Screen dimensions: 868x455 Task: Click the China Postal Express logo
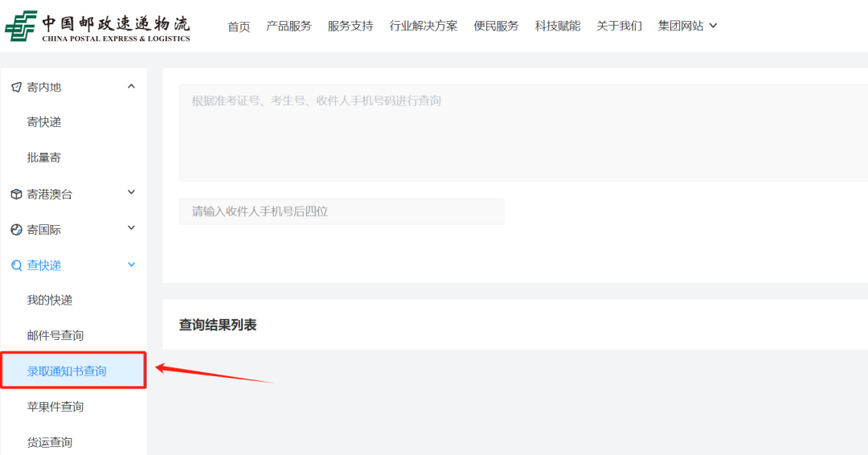98,26
